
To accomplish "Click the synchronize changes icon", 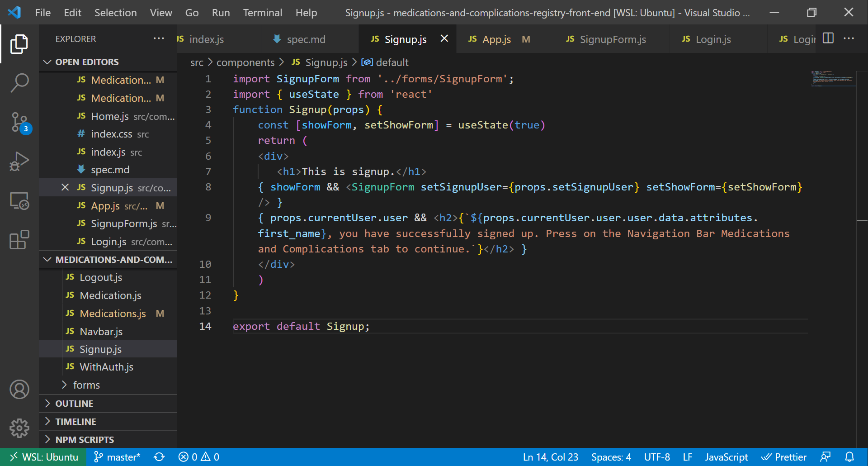I will (159, 457).
